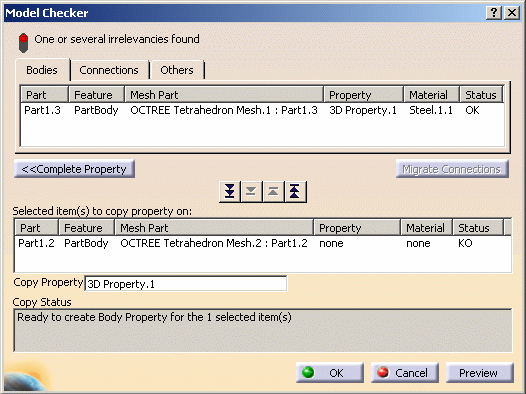The height and width of the screenshot is (394, 526).
Task: Click the move-all-down double arrow icon
Action: [230, 192]
